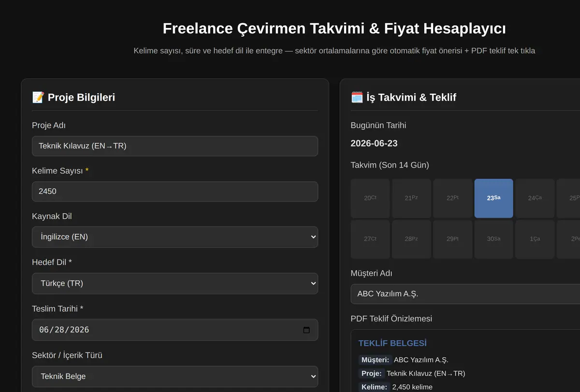Open the Sektör / İçerik Türü dropdown
580x392 pixels.
tap(175, 377)
